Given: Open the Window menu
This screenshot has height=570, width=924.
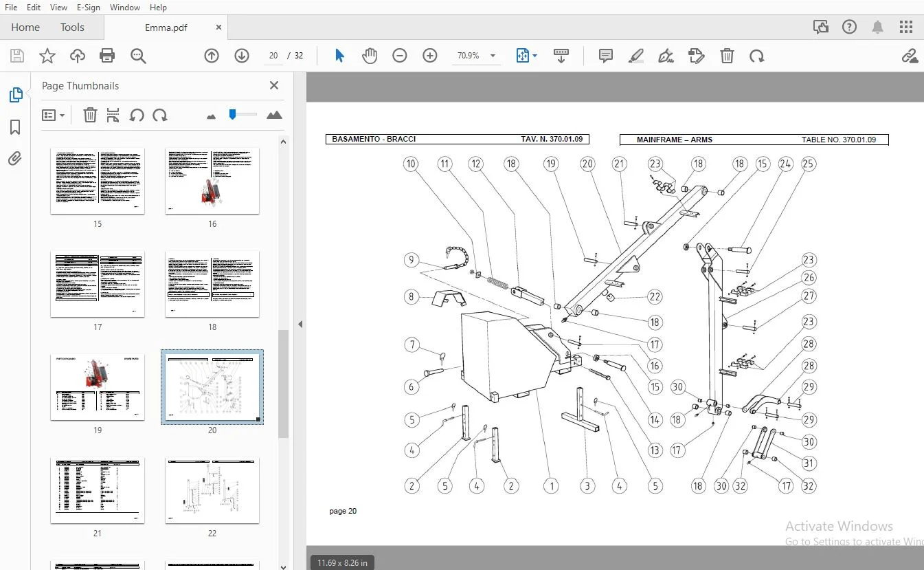Looking at the screenshot, I should pos(124,7).
